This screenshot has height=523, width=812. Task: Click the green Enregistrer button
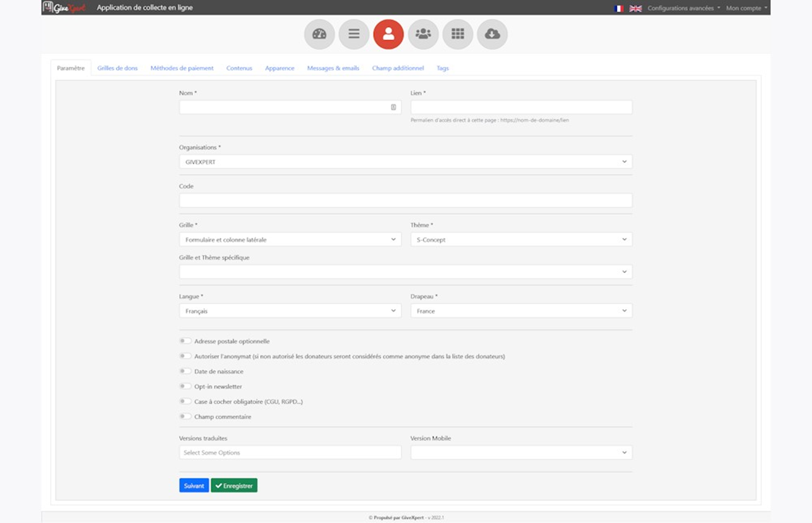click(x=234, y=485)
